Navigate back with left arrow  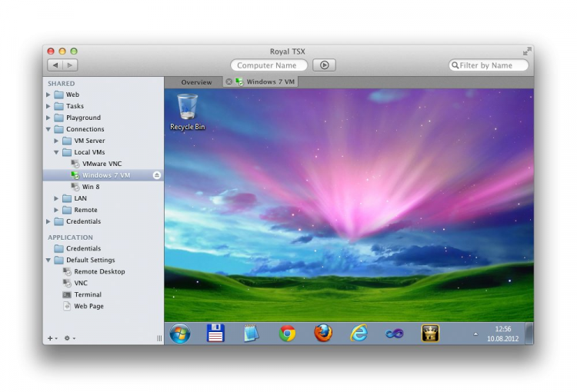pyautogui.click(x=55, y=65)
